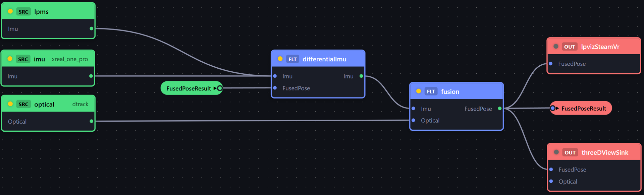The image size is (644, 195).
Task: Click the input connector of red FusedPoseResult pill
Action: tap(553, 108)
